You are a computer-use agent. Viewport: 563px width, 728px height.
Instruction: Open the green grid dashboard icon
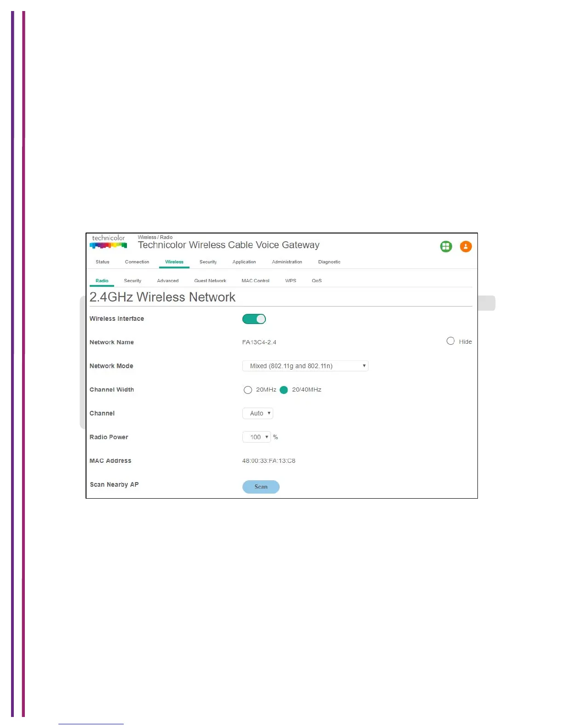[446, 247]
